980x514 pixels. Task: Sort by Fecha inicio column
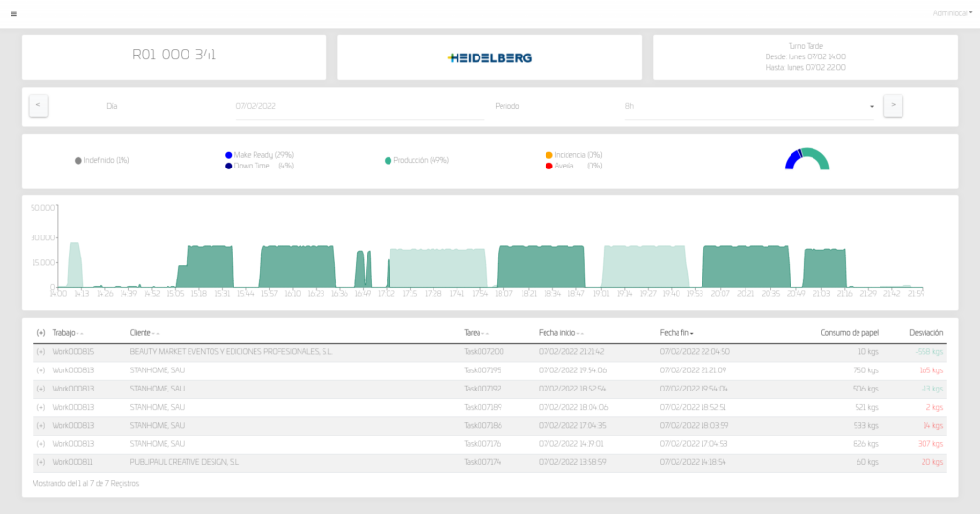coord(561,333)
